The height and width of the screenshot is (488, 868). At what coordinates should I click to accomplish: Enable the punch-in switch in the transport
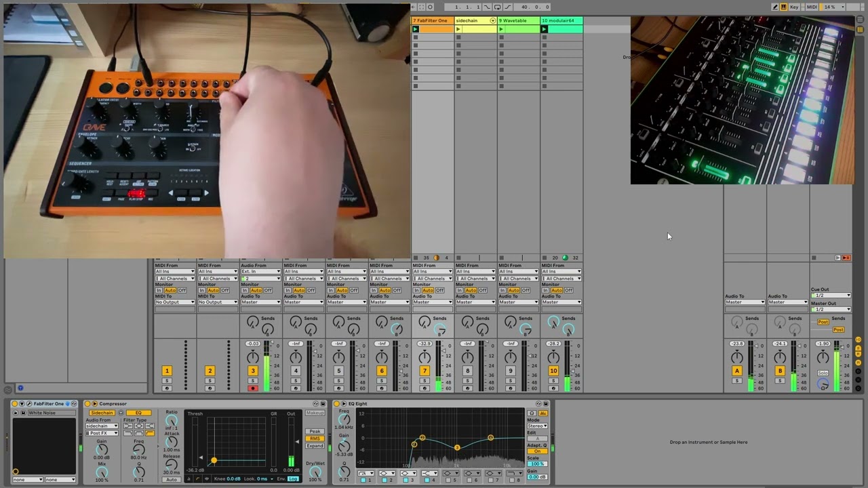coord(487,7)
